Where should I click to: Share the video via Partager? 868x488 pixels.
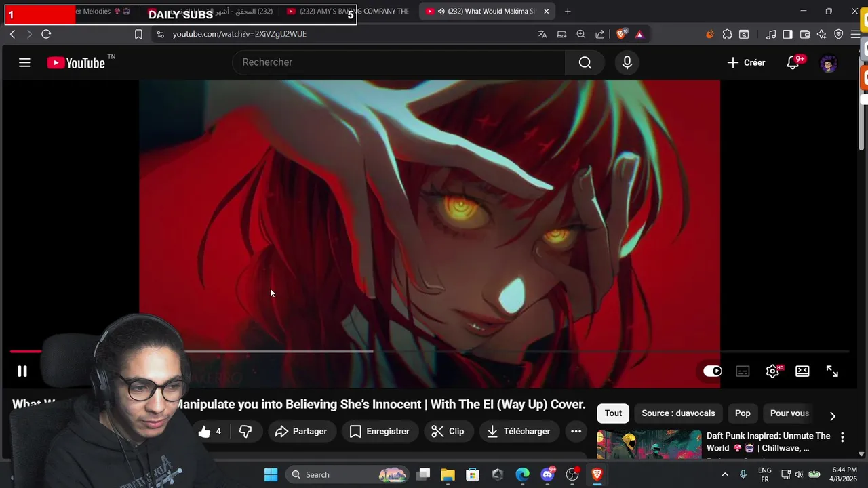click(x=301, y=431)
